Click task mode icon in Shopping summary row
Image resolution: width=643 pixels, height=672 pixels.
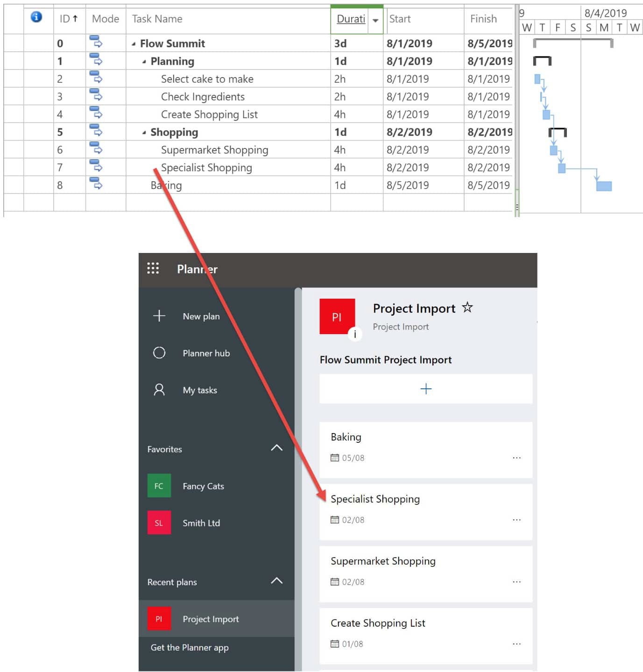96,130
